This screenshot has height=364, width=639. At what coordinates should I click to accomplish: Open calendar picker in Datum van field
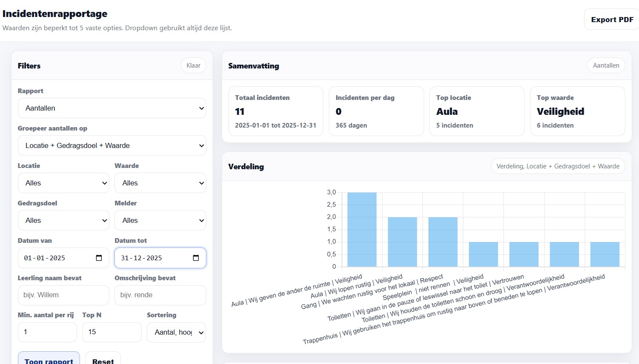tap(99, 258)
